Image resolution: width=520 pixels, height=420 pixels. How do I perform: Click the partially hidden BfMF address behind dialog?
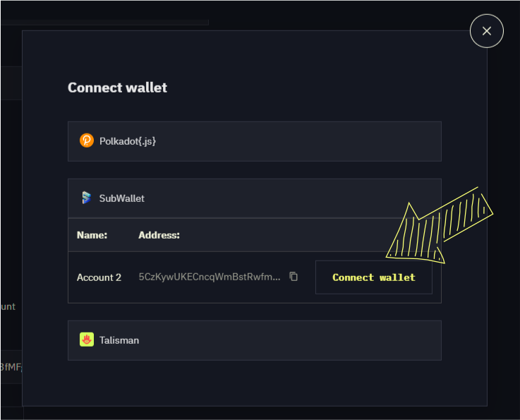coord(11,367)
